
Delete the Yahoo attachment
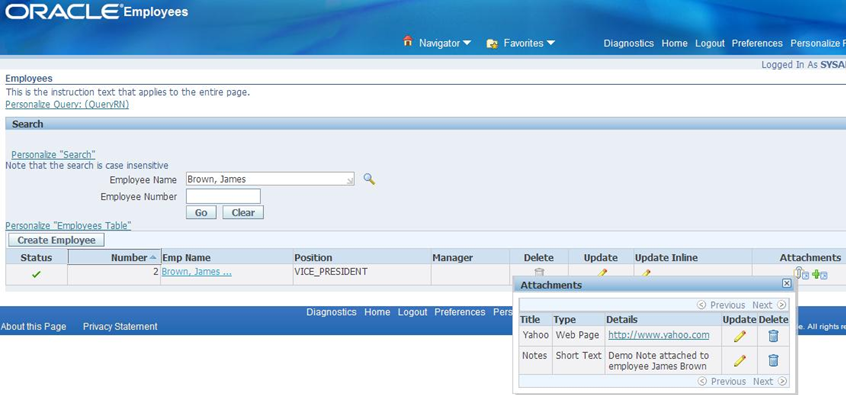click(x=773, y=336)
